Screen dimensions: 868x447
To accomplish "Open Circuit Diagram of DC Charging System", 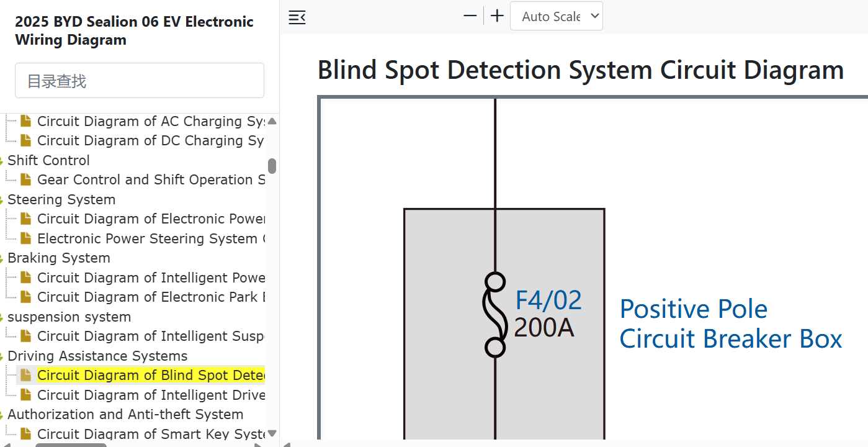I will point(151,140).
